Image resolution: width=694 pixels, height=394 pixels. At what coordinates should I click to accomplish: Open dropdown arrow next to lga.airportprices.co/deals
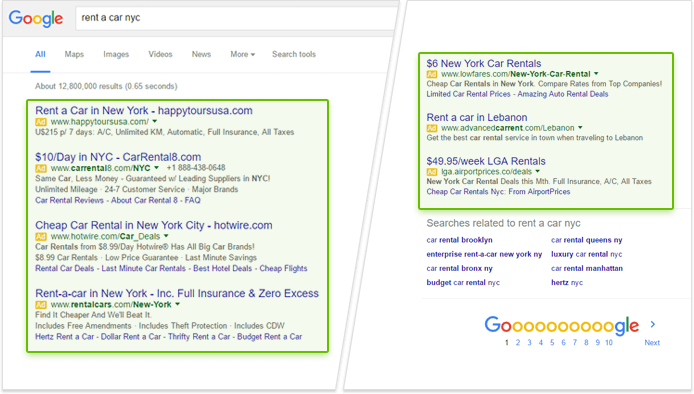coord(538,171)
